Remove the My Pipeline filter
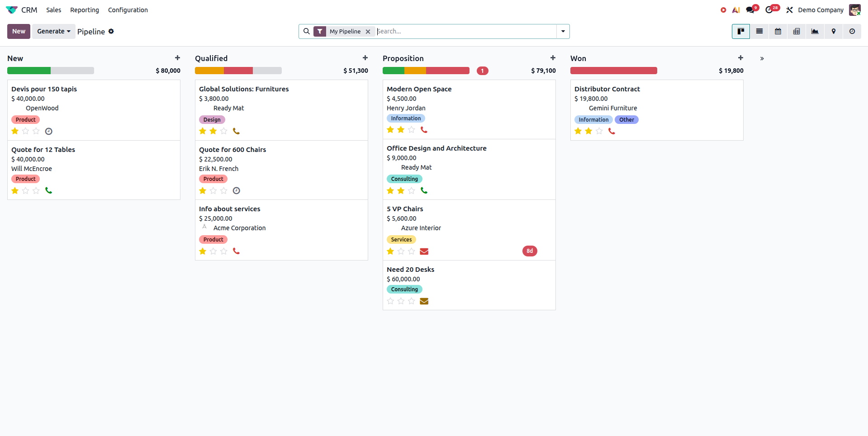This screenshot has height=436, width=868. (x=368, y=32)
